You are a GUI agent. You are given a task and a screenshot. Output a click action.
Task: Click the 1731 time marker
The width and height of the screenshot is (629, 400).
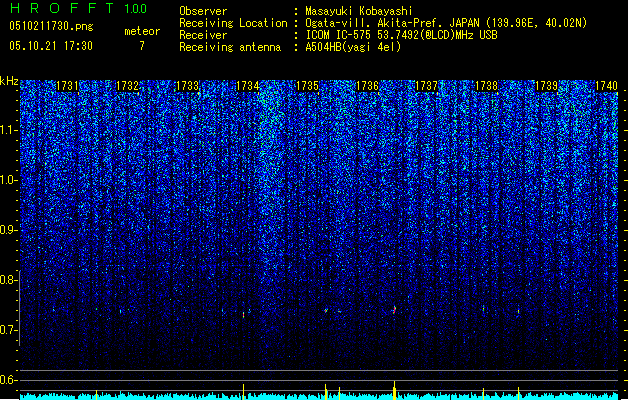point(67,86)
